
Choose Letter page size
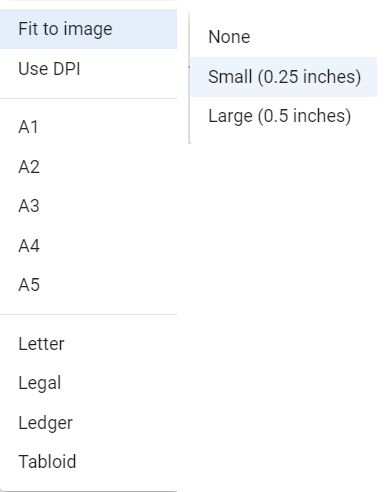click(88, 344)
